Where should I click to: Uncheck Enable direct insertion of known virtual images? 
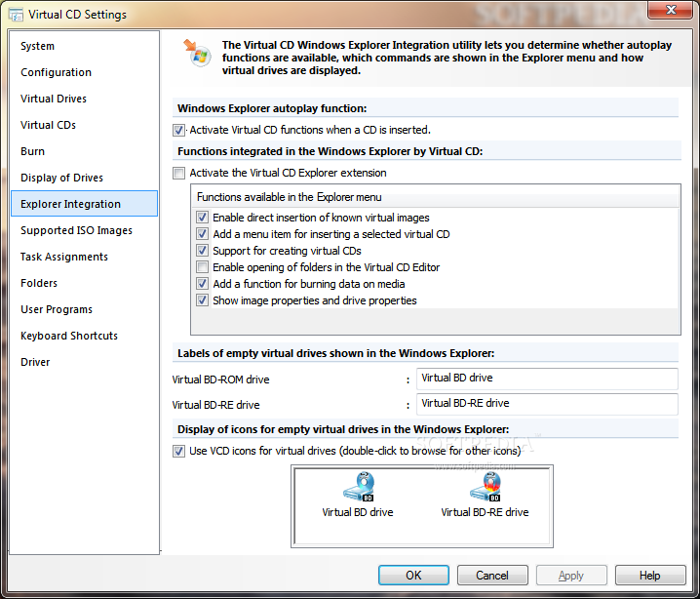click(202, 218)
